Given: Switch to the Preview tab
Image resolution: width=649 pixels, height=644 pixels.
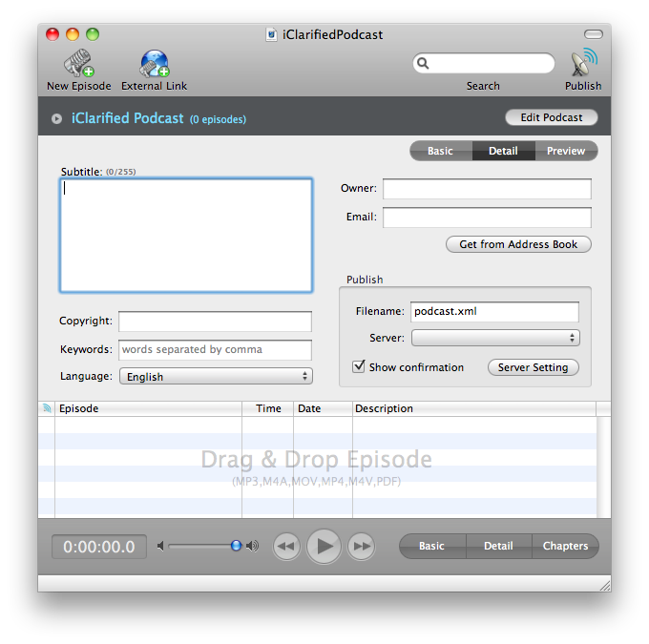Looking at the screenshot, I should click(565, 151).
